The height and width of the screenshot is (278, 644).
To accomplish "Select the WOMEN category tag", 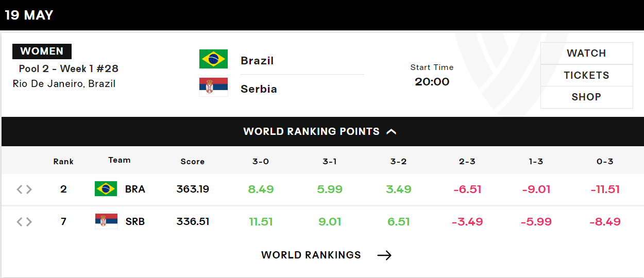I will (x=42, y=51).
